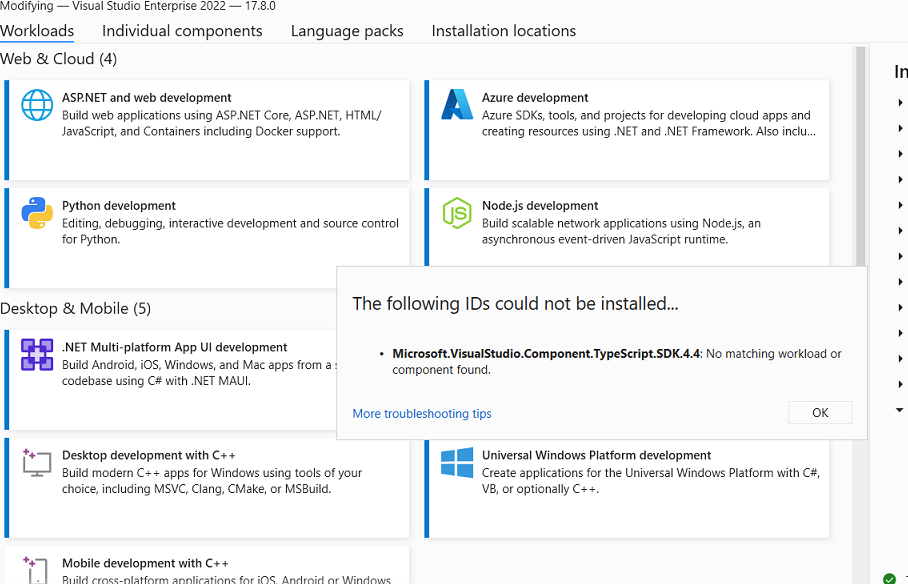Open the More troubleshooting tips link
This screenshot has height=584, width=908.
click(x=422, y=414)
